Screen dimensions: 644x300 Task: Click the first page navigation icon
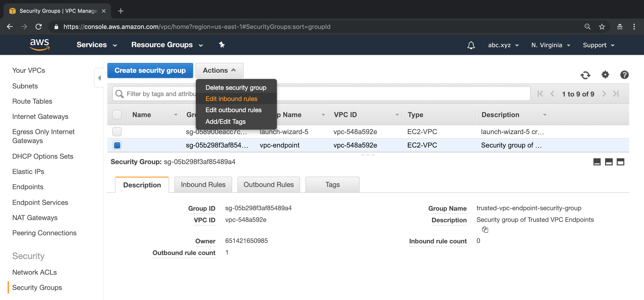[x=541, y=94]
